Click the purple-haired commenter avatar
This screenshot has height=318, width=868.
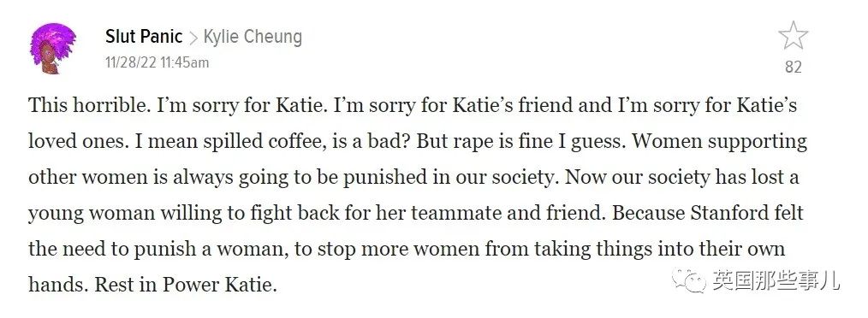[x=52, y=48]
